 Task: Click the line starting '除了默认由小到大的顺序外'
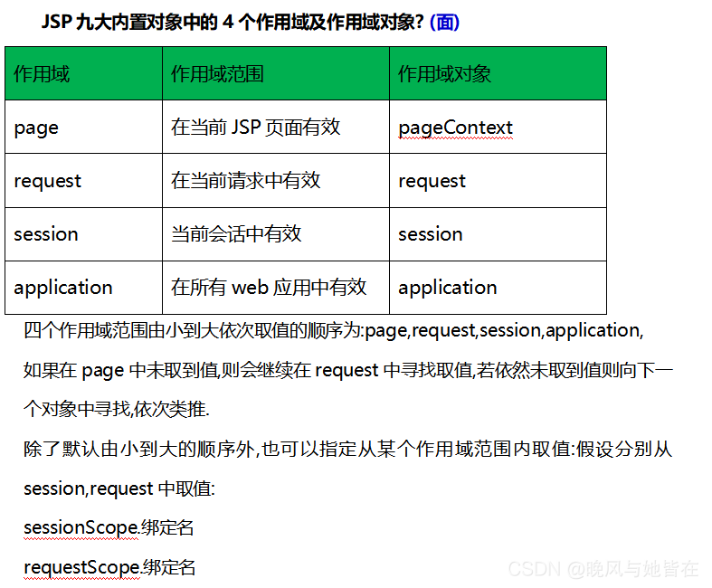(347, 449)
